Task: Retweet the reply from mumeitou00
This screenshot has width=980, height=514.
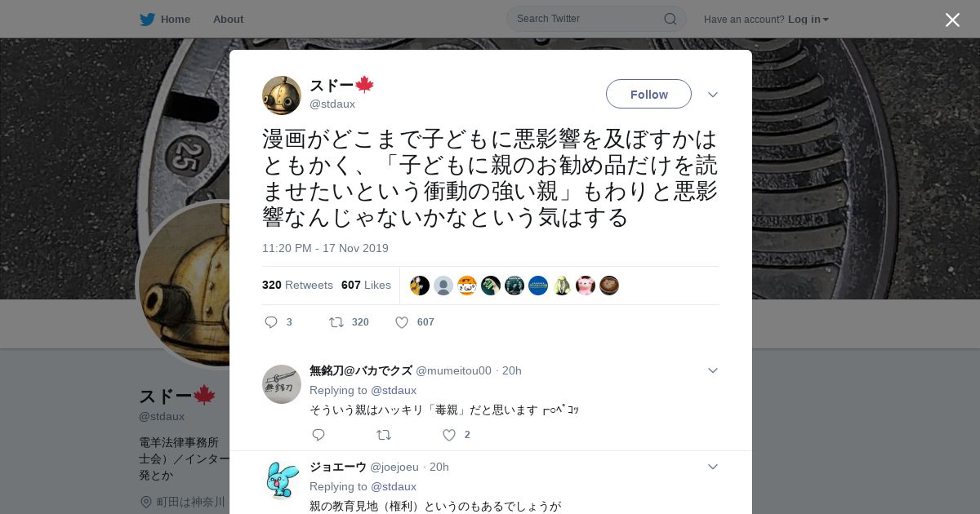Action: click(383, 435)
